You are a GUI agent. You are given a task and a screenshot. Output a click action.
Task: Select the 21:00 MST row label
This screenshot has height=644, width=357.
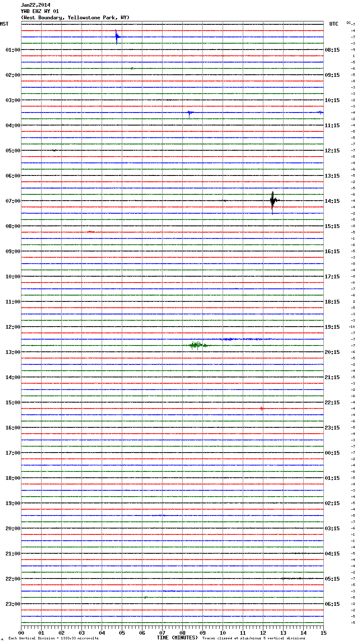pos(13,554)
